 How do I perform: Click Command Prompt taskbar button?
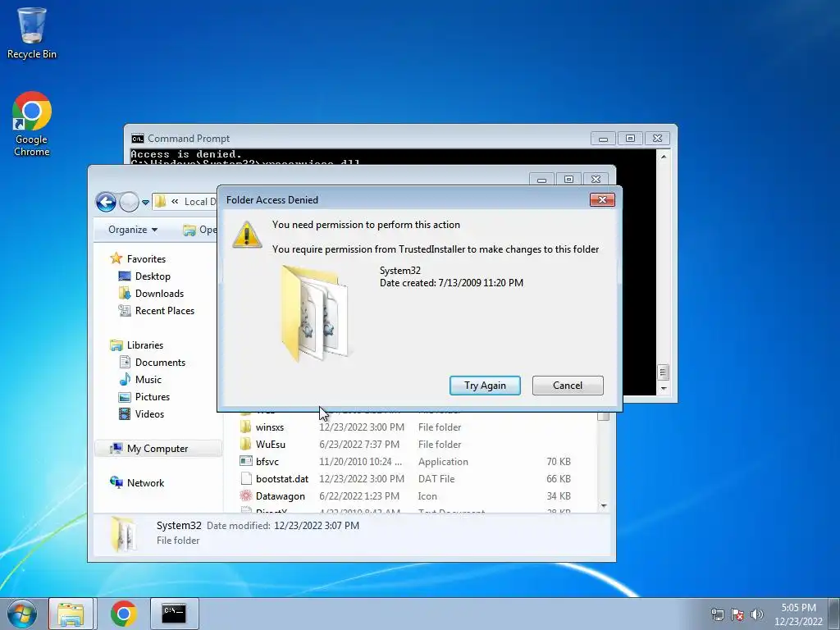click(175, 614)
